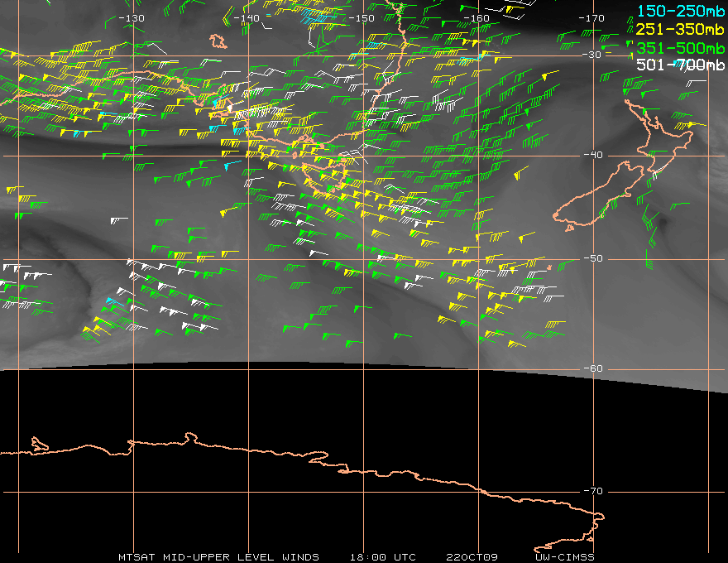Click the 22OCT09 date label
This screenshot has width=728, height=563.
(x=472, y=557)
